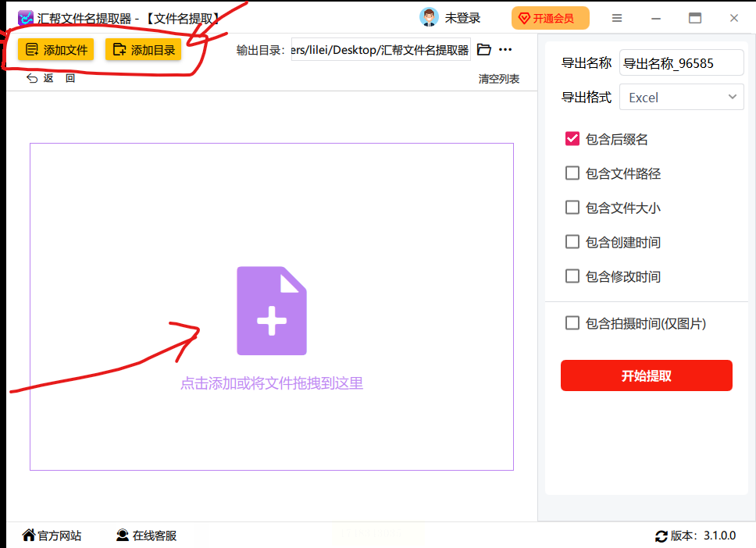Click the app logo in title bar
756x548 pixels.
(x=26, y=18)
